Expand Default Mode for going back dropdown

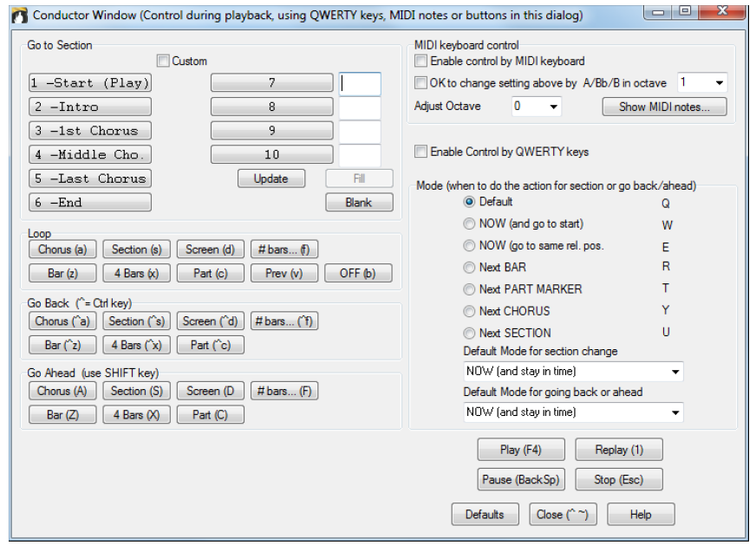(x=573, y=412)
